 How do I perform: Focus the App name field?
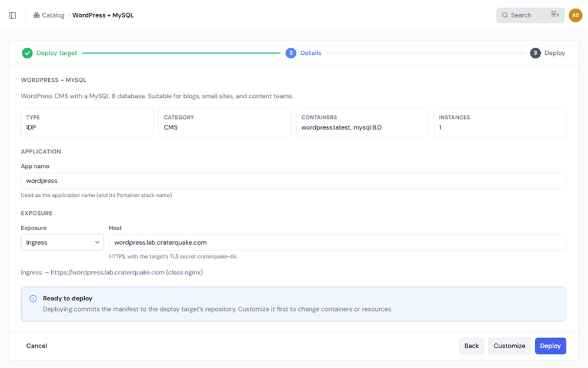tap(293, 181)
